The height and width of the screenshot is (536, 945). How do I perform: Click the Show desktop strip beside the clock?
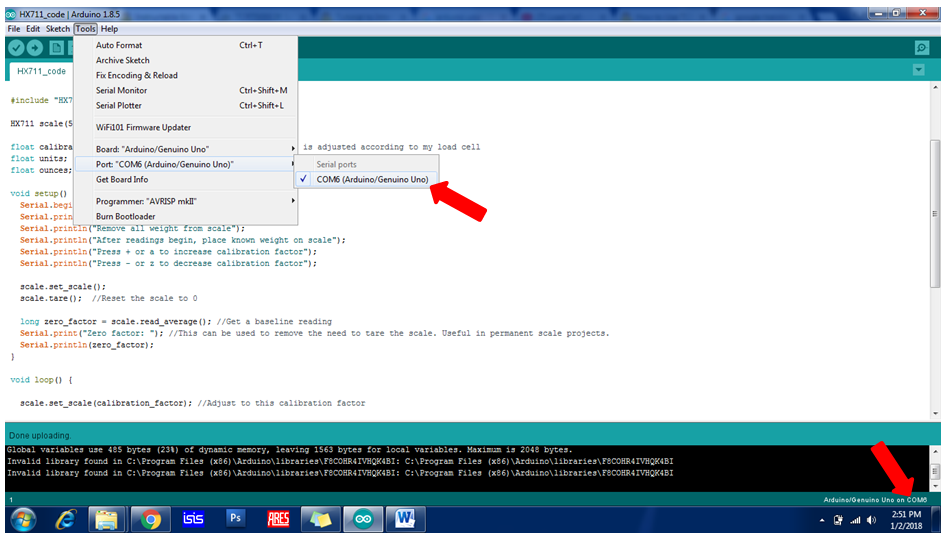(935, 519)
